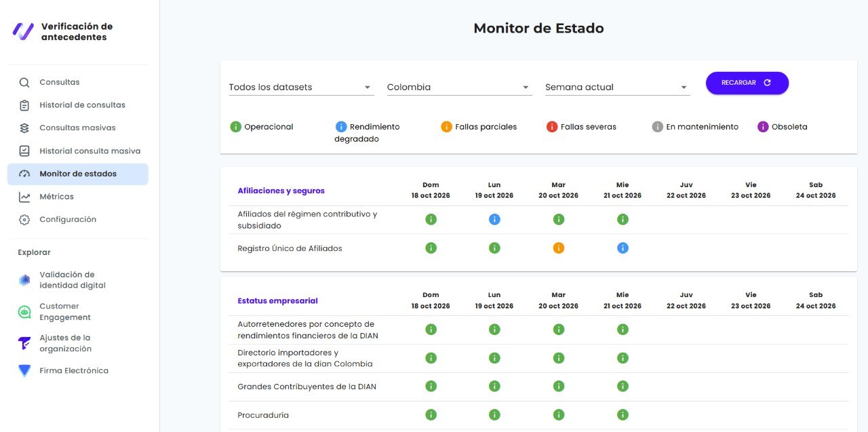Viewport: 868px width, 432px height.
Task: Open Validación de identidad digital icon
Action: pos(24,280)
